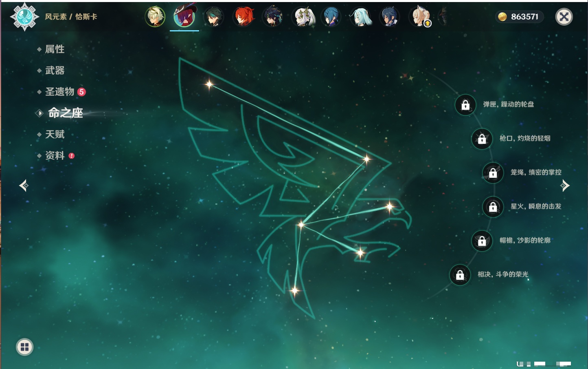Click the constellation label 帽檐，沙影的轮廓
This screenshot has height=369, width=588.
pyautogui.click(x=525, y=240)
